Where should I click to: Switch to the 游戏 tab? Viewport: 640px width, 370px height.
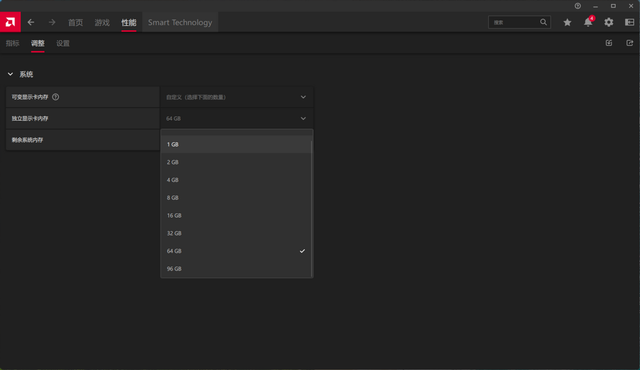click(x=102, y=22)
